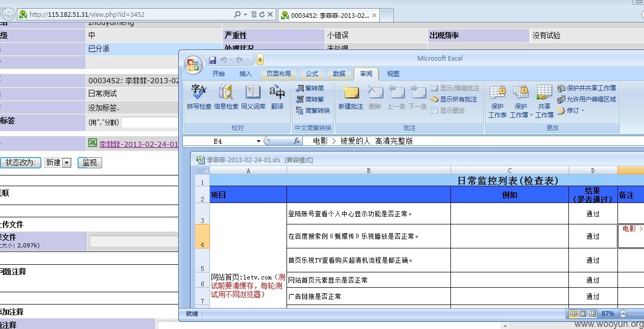Open 简繁转换 conversion dialog
Screen dimensions: 644x329
tap(313, 111)
